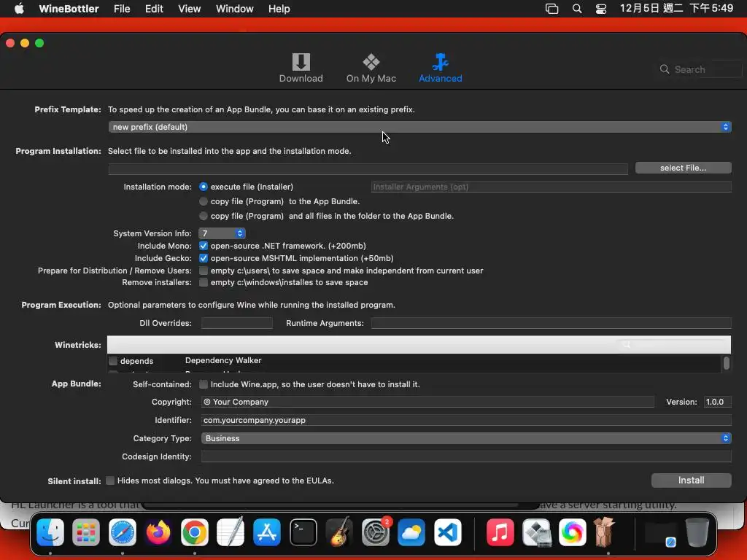This screenshot has width=747, height=560.
Task: Uncheck Include Mono .NET framework
Action: (x=204, y=246)
